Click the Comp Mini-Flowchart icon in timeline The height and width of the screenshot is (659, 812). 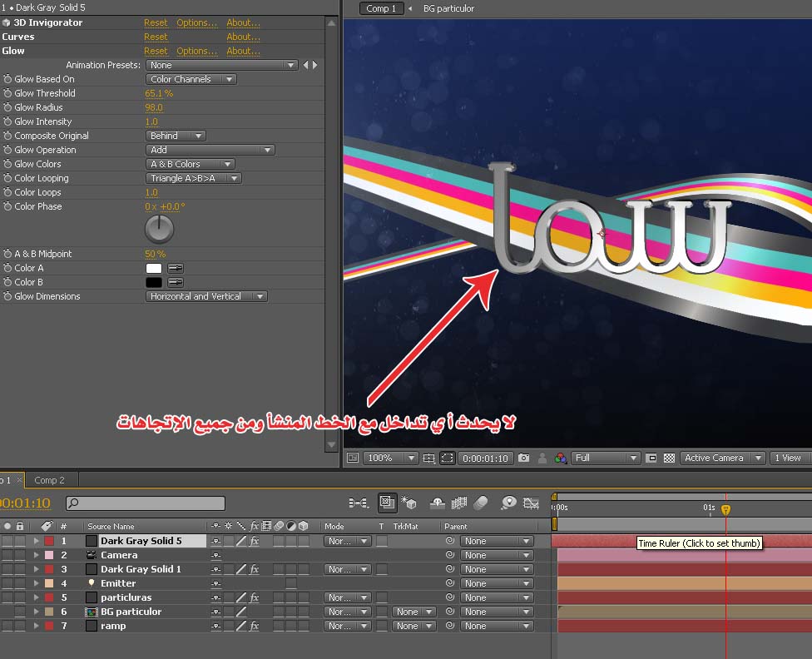[x=359, y=503]
